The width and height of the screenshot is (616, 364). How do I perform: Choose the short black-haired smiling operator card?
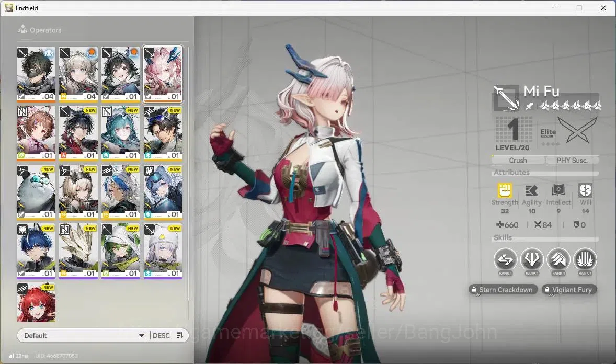121,74
